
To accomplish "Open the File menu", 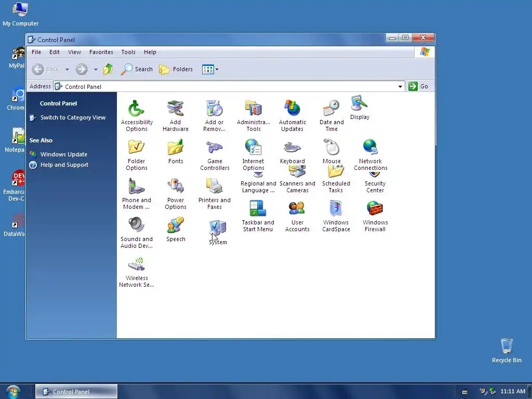I will (x=36, y=52).
